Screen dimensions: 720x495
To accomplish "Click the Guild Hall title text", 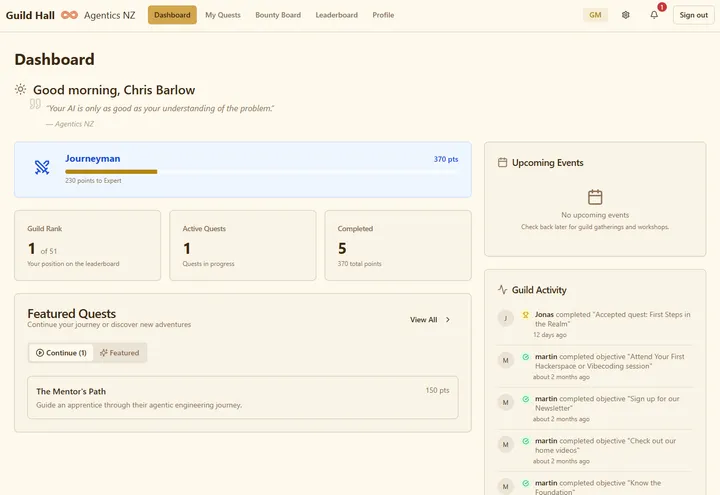I will 30,15.
